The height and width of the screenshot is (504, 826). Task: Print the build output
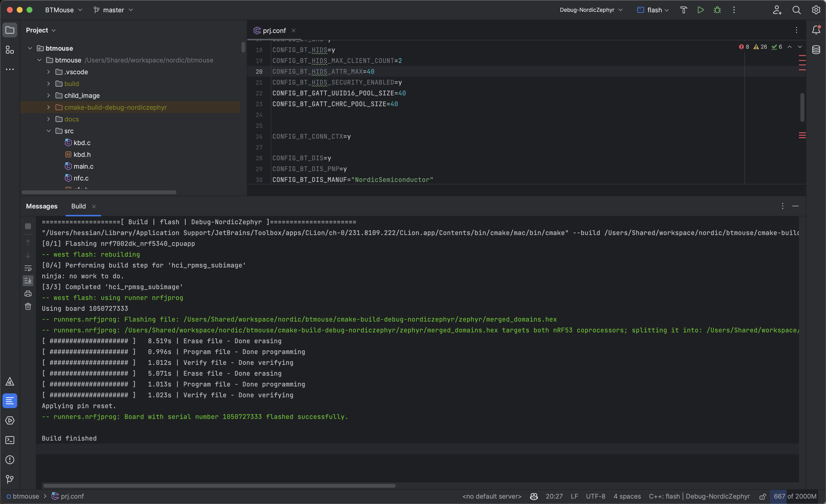coord(28,294)
